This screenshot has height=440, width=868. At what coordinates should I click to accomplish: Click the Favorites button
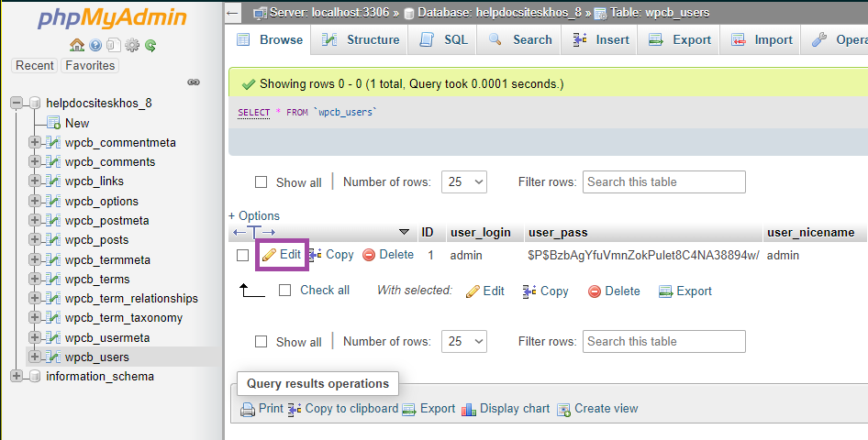[x=90, y=65]
